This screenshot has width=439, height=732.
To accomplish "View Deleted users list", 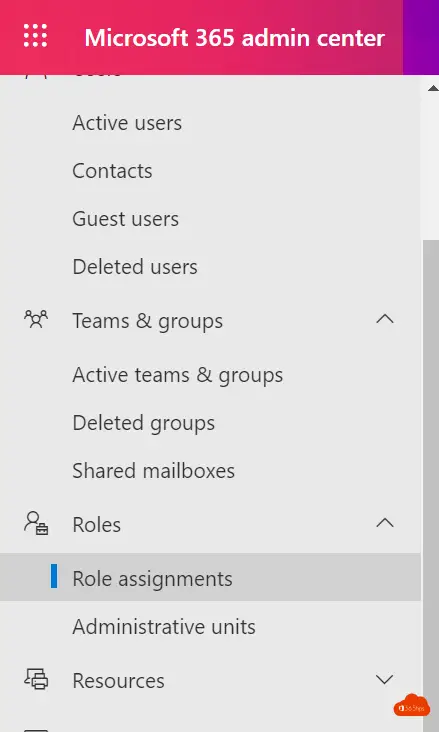I will click(x=135, y=267).
